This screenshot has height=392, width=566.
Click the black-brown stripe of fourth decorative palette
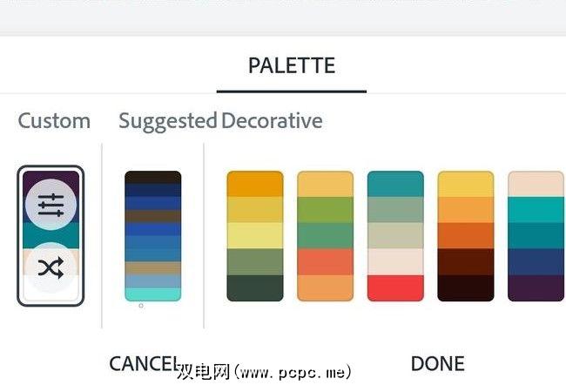tap(465, 288)
